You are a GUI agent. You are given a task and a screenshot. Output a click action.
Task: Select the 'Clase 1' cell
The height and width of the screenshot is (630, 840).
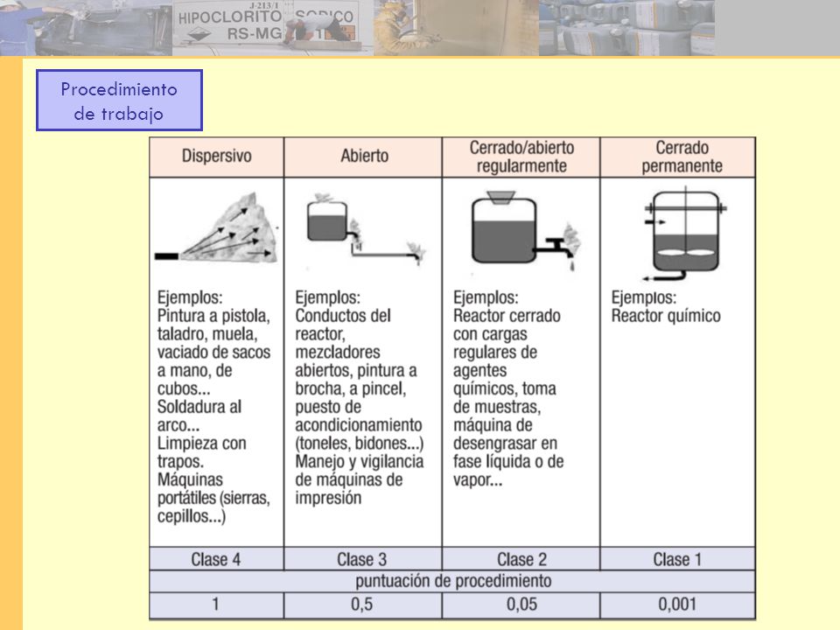pos(677,559)
